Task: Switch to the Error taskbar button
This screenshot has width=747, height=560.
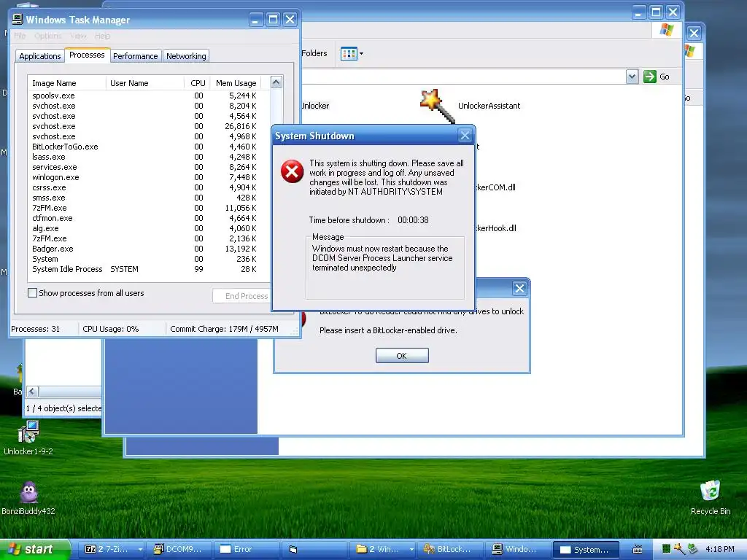Action: 247,549
